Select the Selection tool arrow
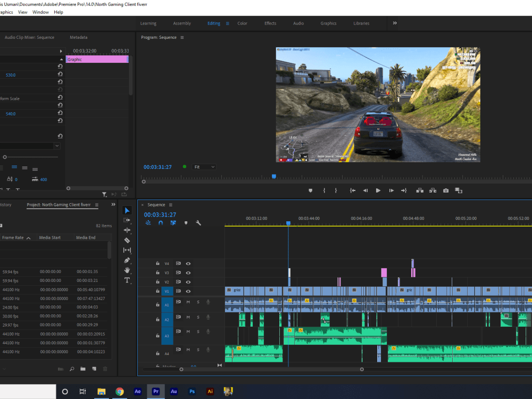 pos(127,210)
